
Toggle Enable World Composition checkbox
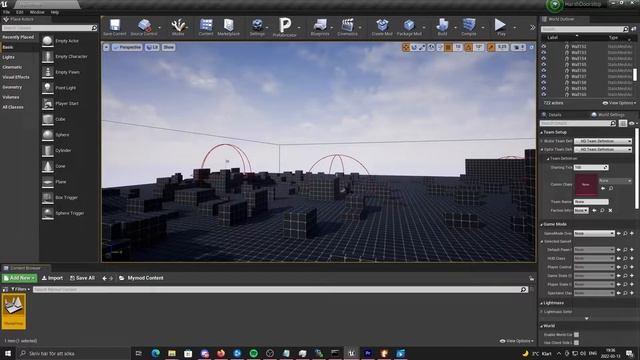[x=576, y=335]
